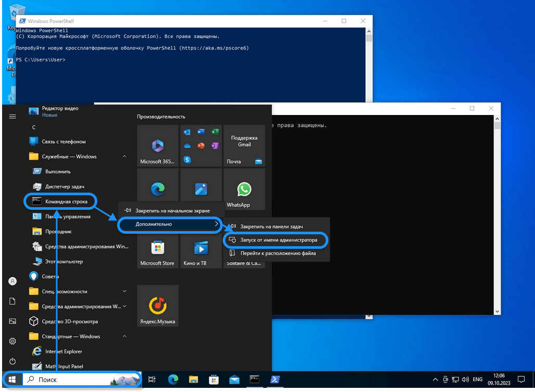The width and height of the screenshot is (535, 392).
Task: Switch to Command Prompt taskbar button
Action: point(254,380)
